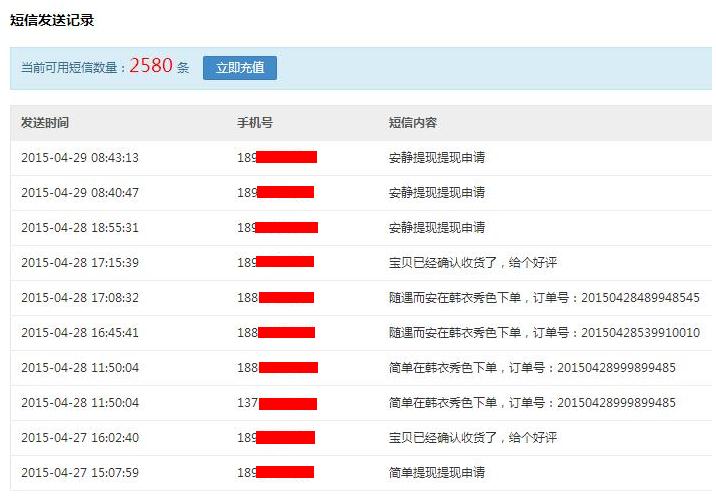Click the 短信内容 column header

coord(412,123)
